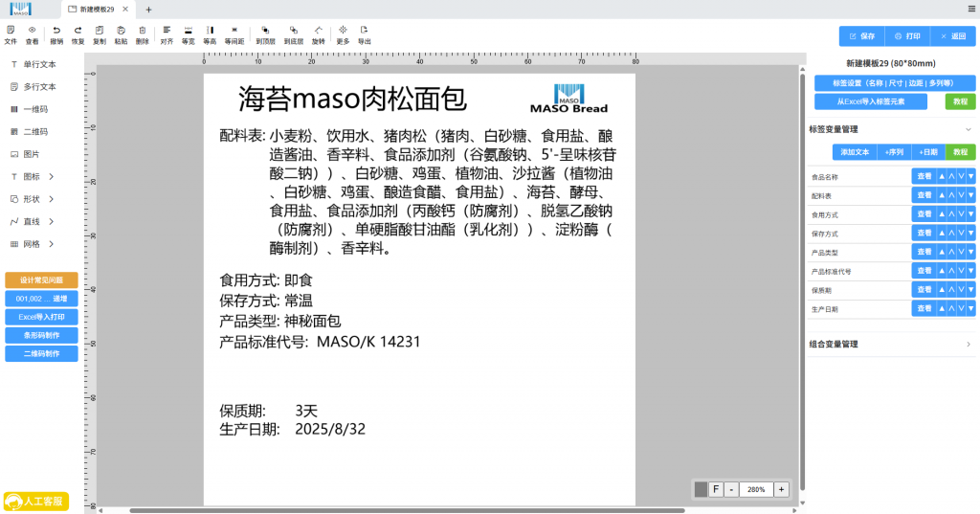Redo with the 恢复 icon
This screenshot has width=980, height=514.
point(78,35)
